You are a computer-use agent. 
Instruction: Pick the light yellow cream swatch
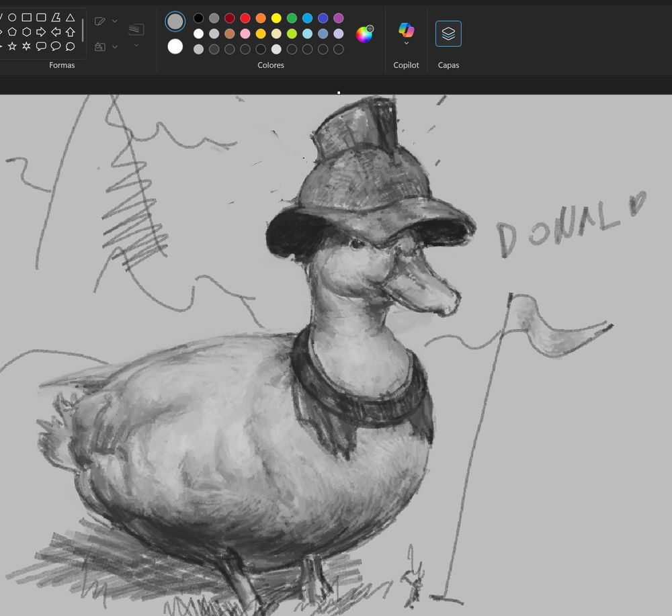coord(276,34)
